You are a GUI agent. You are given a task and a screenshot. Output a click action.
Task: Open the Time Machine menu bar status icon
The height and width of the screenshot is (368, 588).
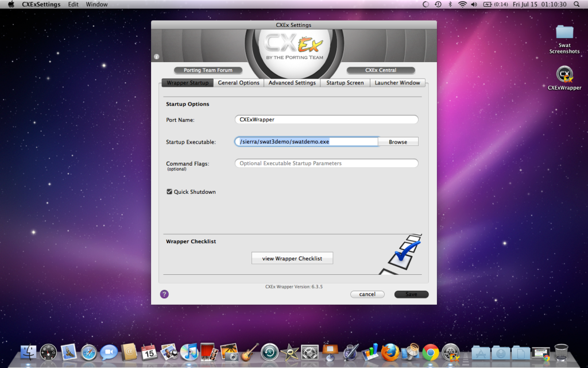438,5
